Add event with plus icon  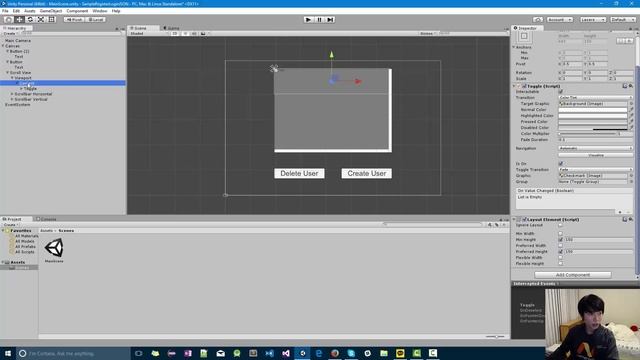(620, 212)
